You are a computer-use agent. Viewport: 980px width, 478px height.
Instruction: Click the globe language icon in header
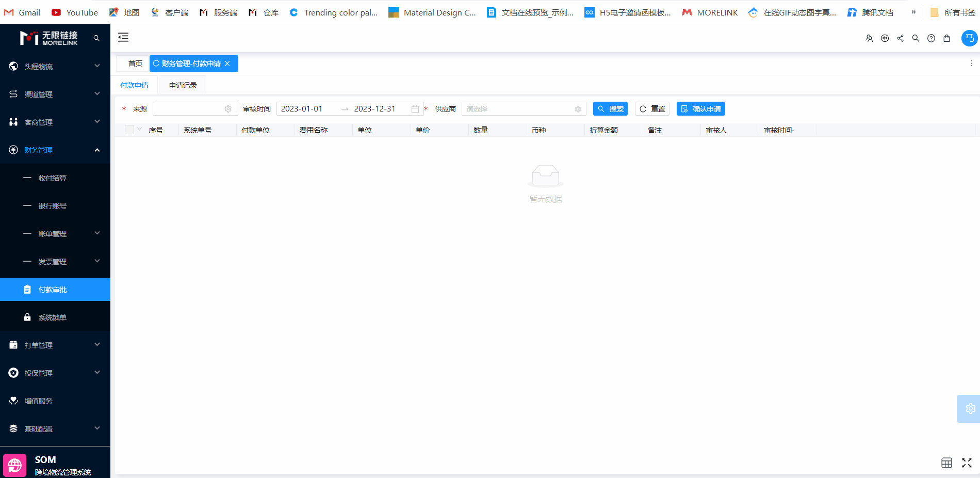point(885,38)
